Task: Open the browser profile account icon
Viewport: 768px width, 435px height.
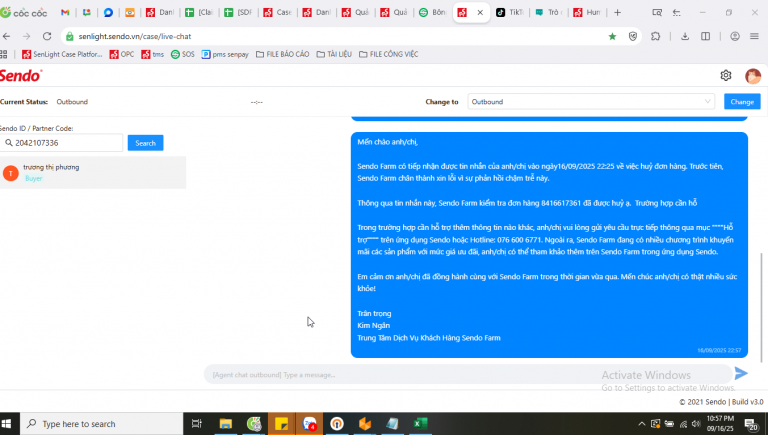Action: coord(735,36)
